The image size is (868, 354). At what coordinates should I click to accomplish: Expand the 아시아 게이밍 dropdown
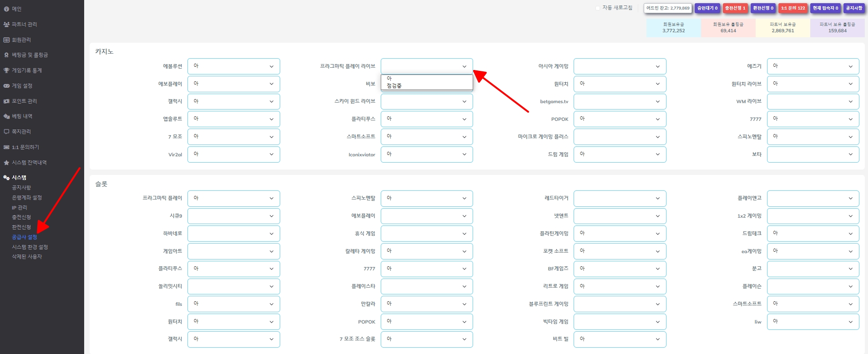coord(620,66)
